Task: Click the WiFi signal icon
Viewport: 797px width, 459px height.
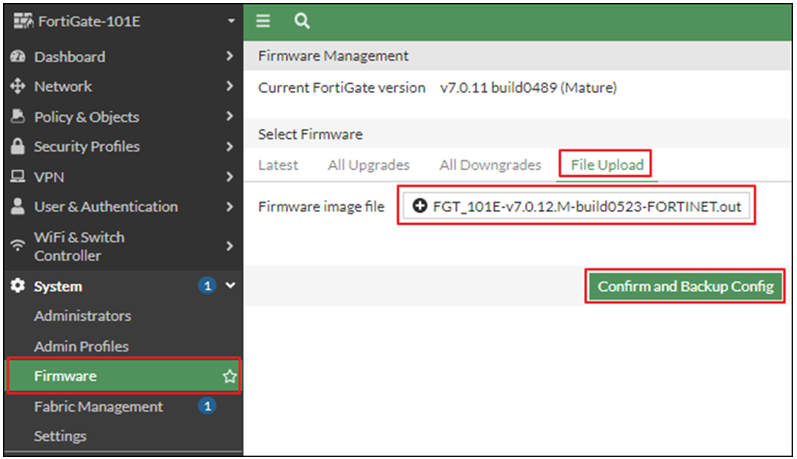Action: click(18, 246)
